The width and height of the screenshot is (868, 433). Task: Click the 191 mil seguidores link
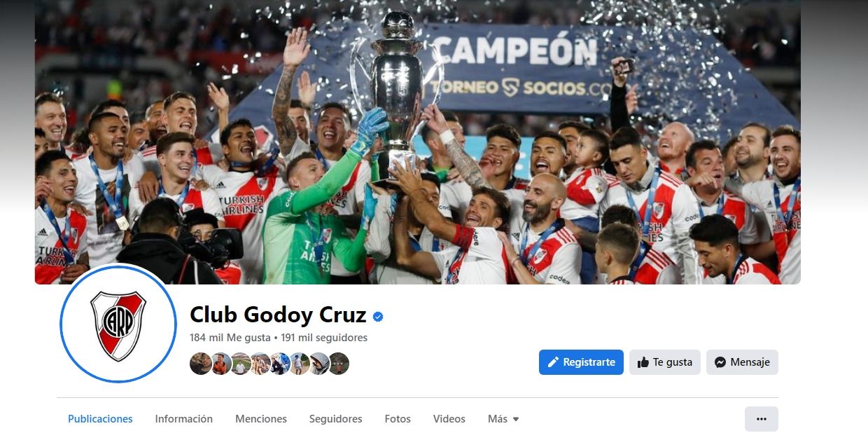324,338
